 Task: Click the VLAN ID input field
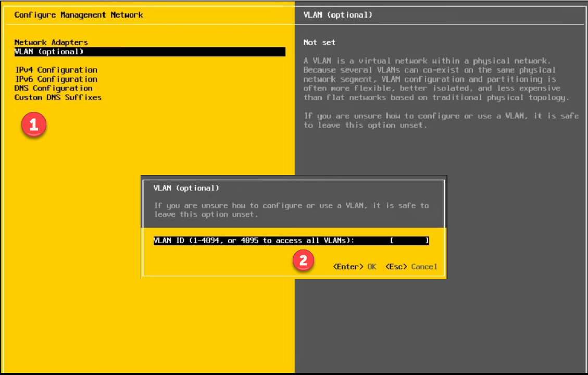click(409, 241)
